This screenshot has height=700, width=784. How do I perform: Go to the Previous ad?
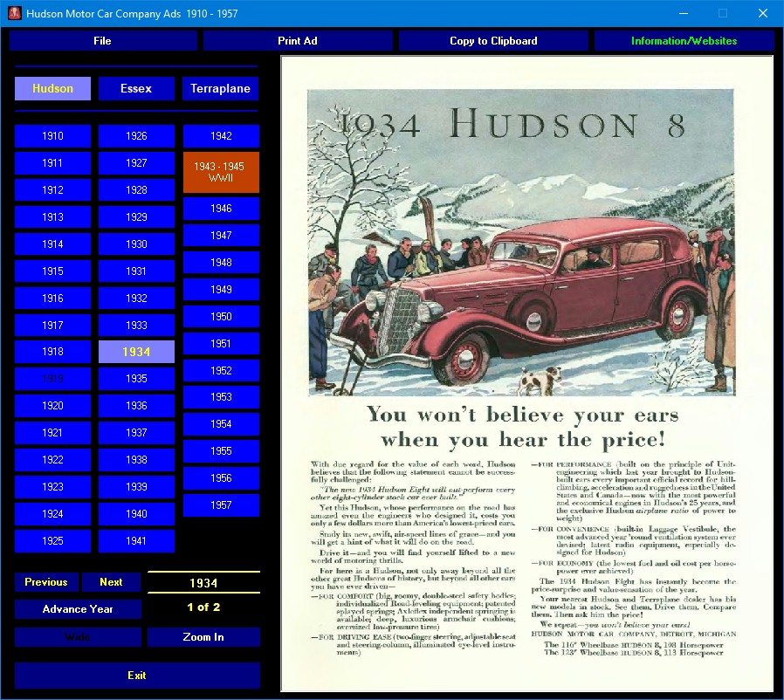click(45, 582)
